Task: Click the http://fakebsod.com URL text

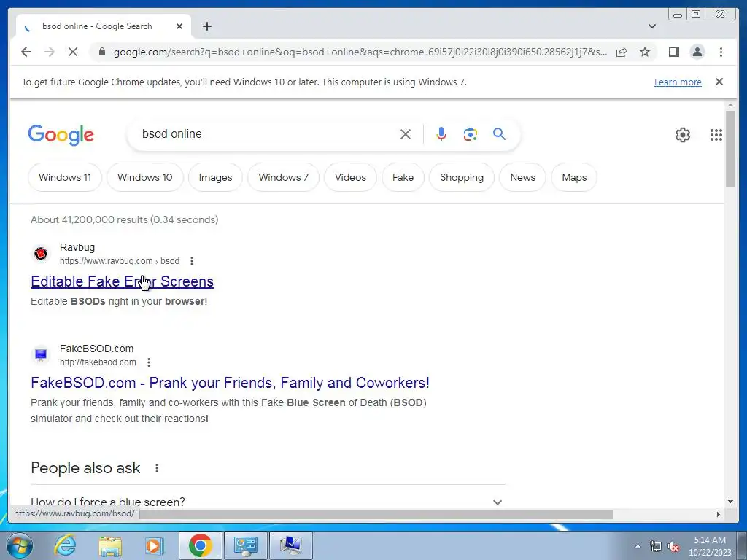Action: (x=98, y=362)
